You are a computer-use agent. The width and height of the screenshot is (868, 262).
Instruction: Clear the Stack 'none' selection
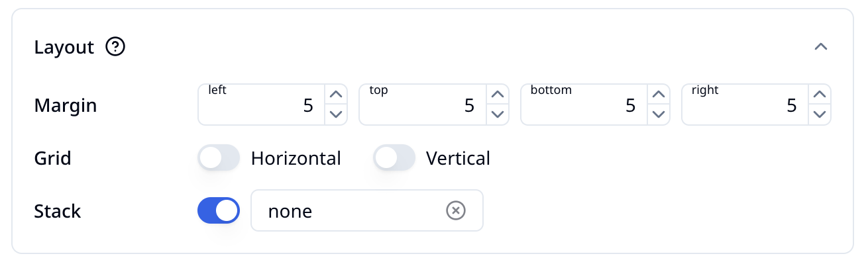(x=456, y=210)
